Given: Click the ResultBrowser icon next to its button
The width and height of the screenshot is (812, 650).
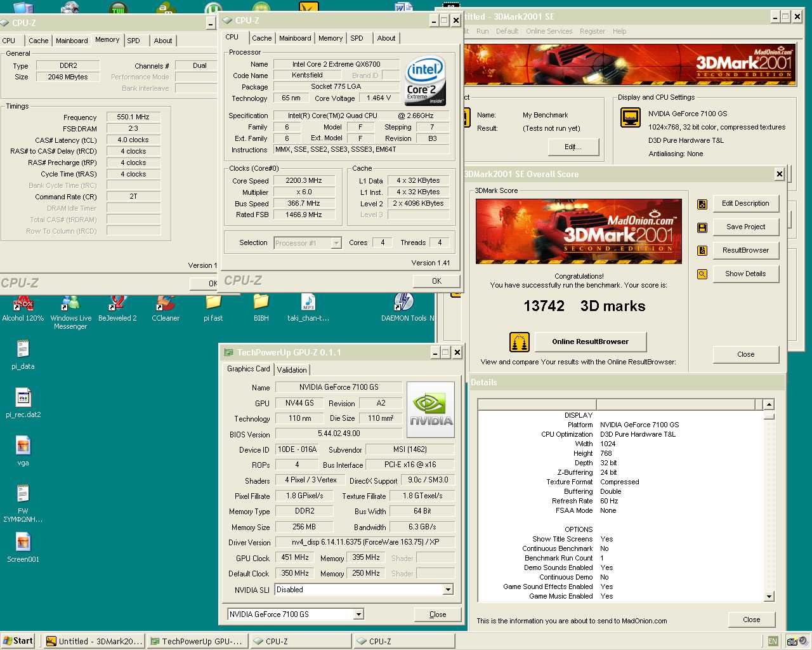Looking at the screenshot, I should pos(702,251).
